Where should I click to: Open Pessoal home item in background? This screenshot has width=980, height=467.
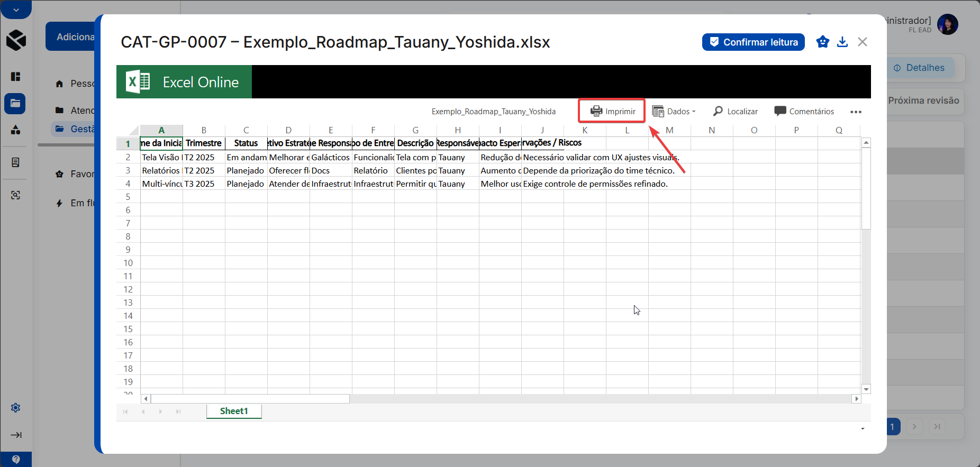pyautogui.click(x=75, y=84)
